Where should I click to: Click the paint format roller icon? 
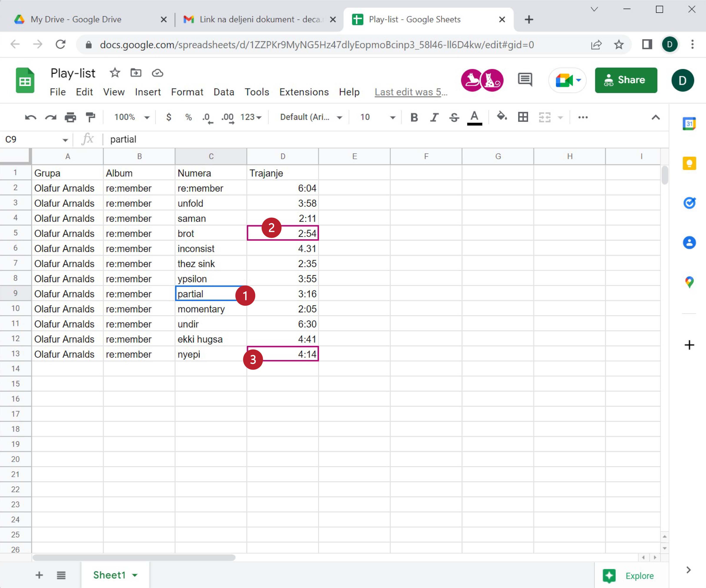(90, 117)
